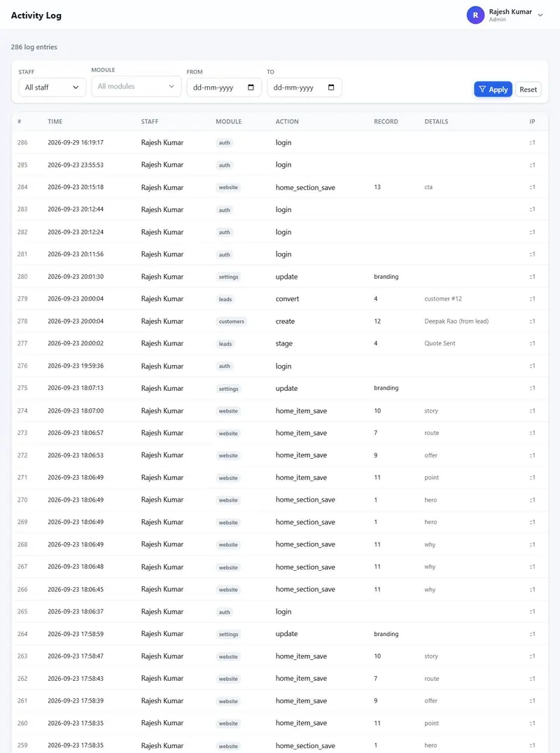Click the Activity Log page title
Image resolution: width=560 pixels, height=753 pixels.
pyautogui.click(x=36, y=15)
